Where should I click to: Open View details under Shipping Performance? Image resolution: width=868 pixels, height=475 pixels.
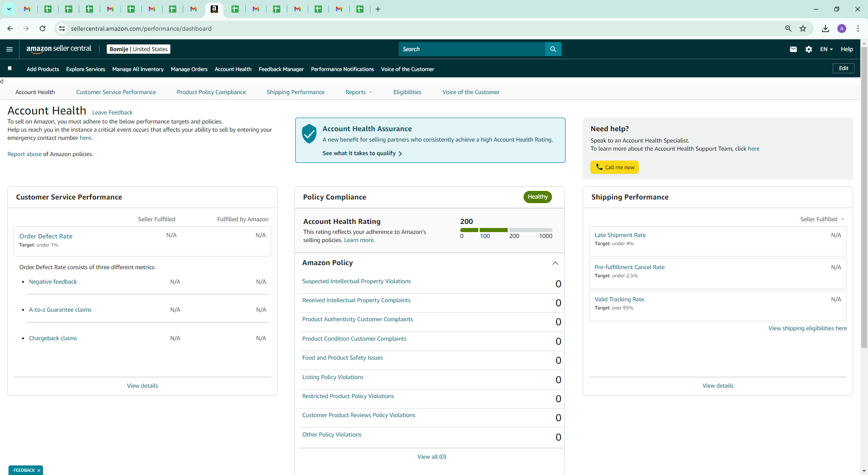[x=718, y=386]
